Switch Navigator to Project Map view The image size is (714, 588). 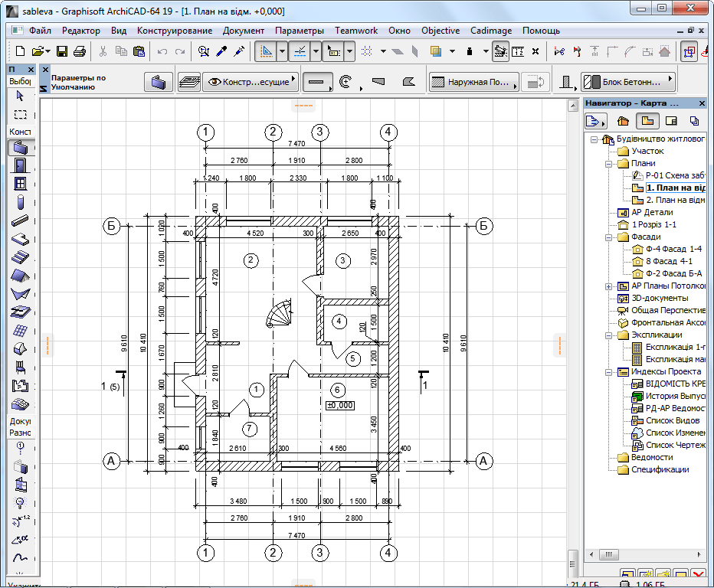pos(623,121)
